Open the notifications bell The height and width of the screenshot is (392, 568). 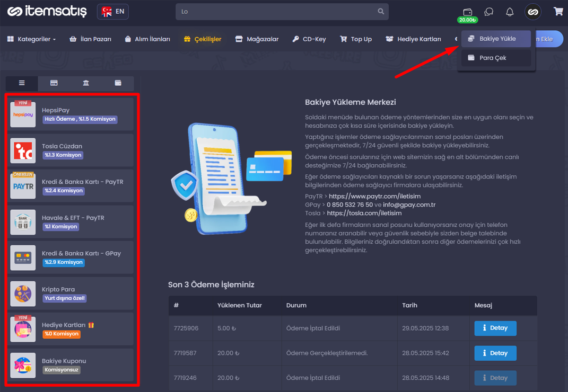[x=510, y=12]
